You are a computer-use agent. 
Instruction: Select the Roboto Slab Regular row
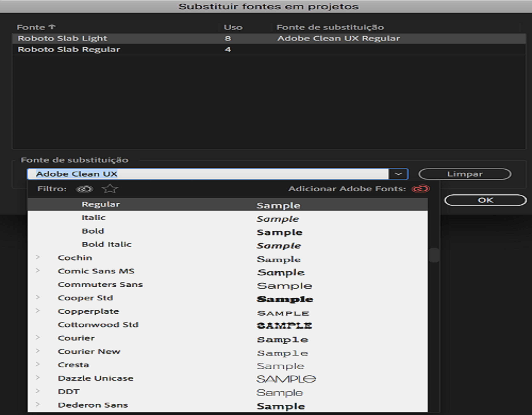click(69, 50)
